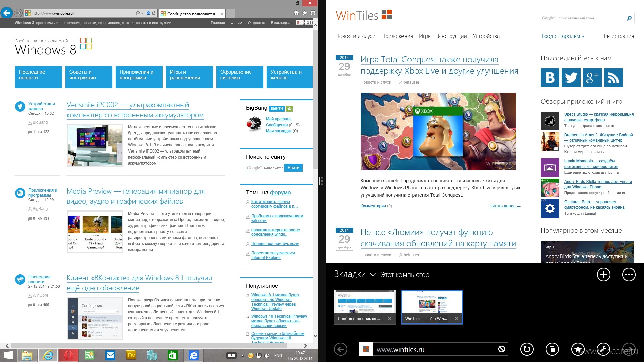Select the Новости и слухи menu item
This screenshot has height=362, width=644.
coord(355,36)
